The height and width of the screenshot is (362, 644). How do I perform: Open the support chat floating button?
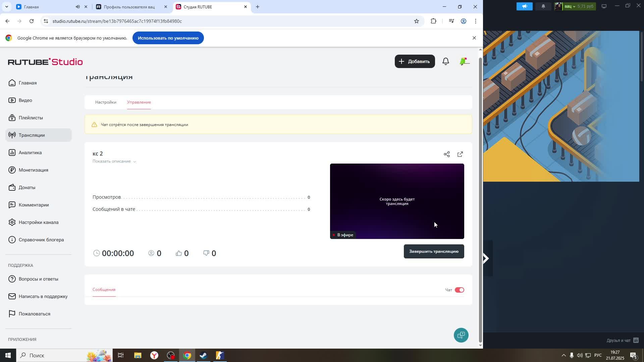tap(461, 335)
